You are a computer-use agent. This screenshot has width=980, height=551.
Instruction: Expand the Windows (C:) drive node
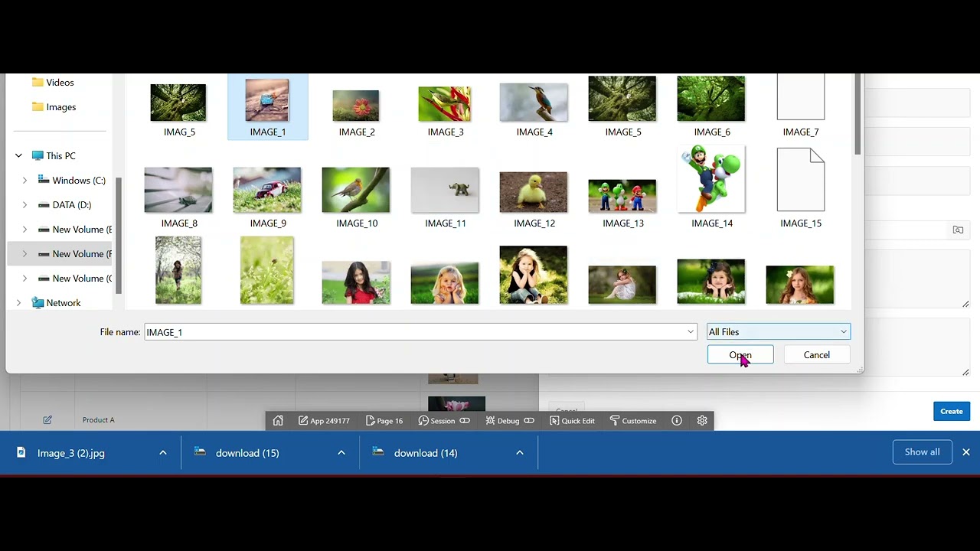coord(24,181)
